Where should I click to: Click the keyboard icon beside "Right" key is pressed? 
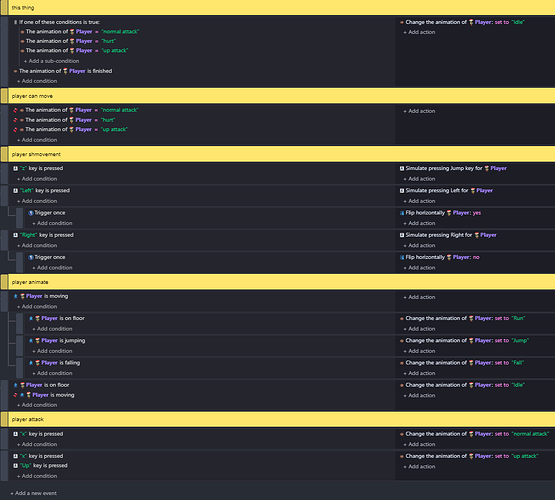click(16, 235)
